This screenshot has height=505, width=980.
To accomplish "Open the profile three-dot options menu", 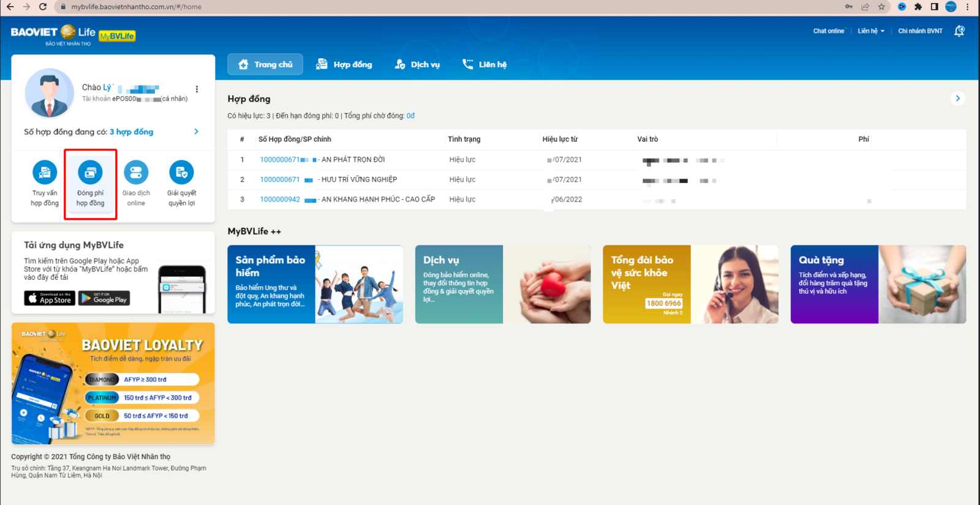I will pos(197,89).
